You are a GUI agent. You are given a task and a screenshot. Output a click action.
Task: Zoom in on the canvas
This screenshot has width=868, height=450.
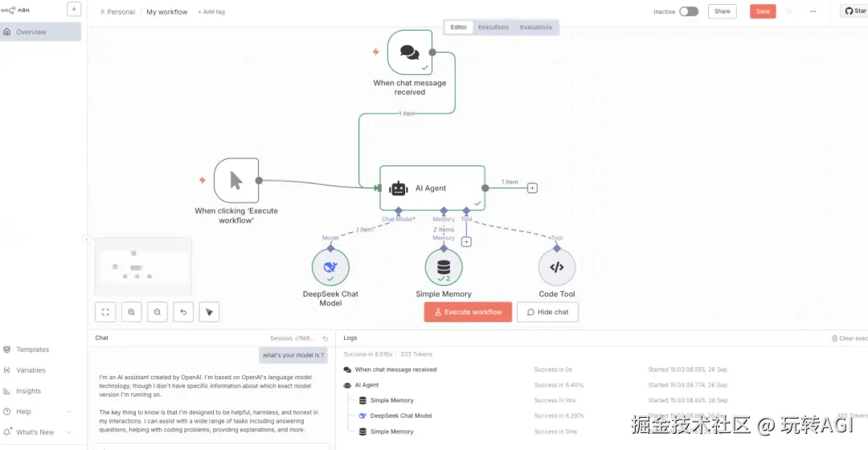pos(131,312)
